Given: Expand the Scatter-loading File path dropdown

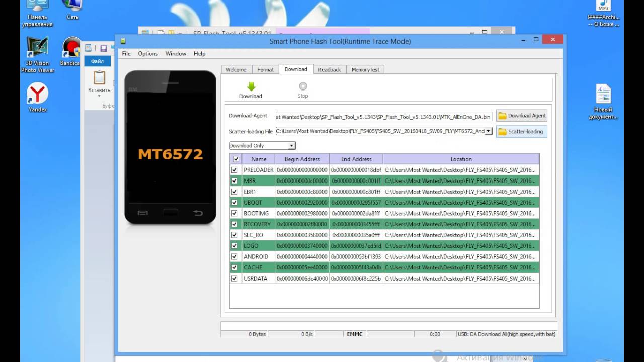Looking at the screenshot, I should point(489,131).
